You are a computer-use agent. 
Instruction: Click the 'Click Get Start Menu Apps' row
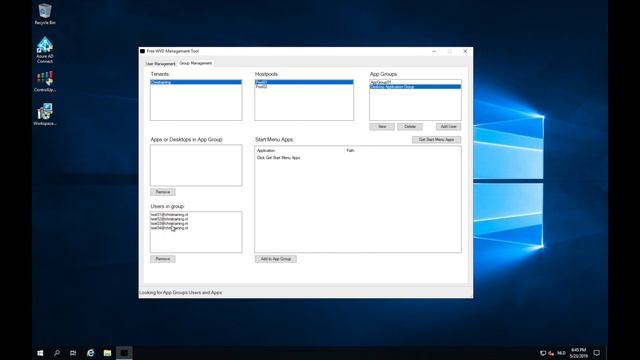pyautogui.click(x=278, y=158)
